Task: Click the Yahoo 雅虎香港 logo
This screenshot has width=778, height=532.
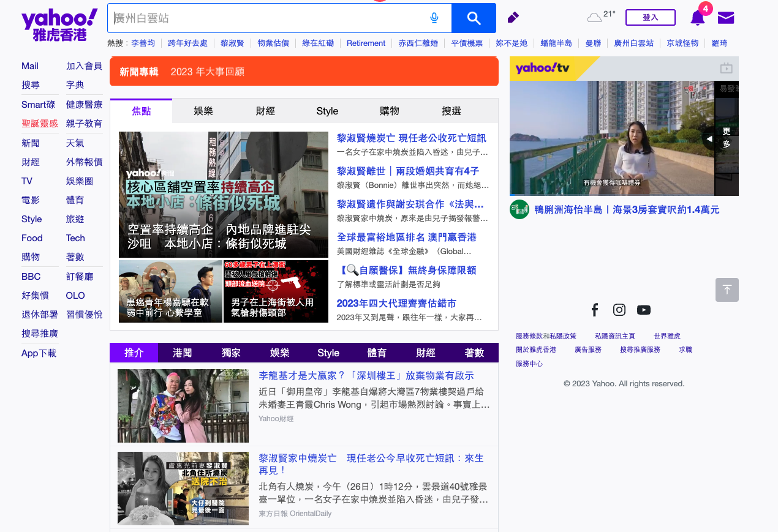Action: (59, 24)
